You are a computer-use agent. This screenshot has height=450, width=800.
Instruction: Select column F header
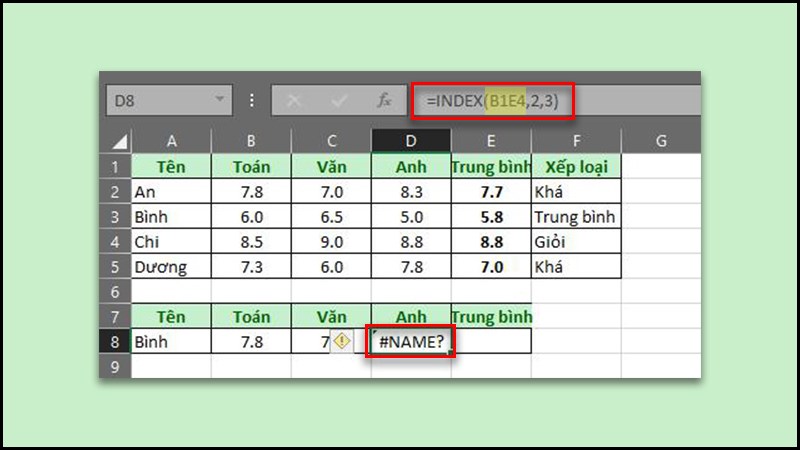pyautogui.click(x=576, y=141)
